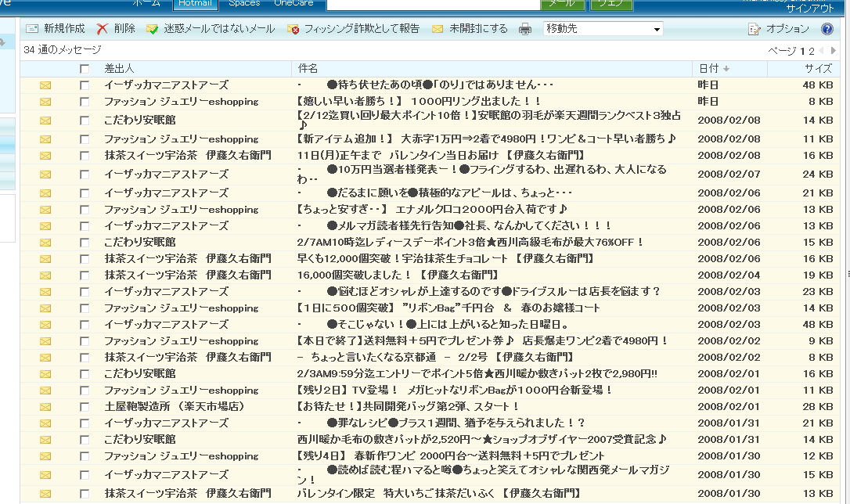Image resolution: width=850 pixels, height=504 pixels.
Task: Go to previous page with the left arrow
Action: 821,50
